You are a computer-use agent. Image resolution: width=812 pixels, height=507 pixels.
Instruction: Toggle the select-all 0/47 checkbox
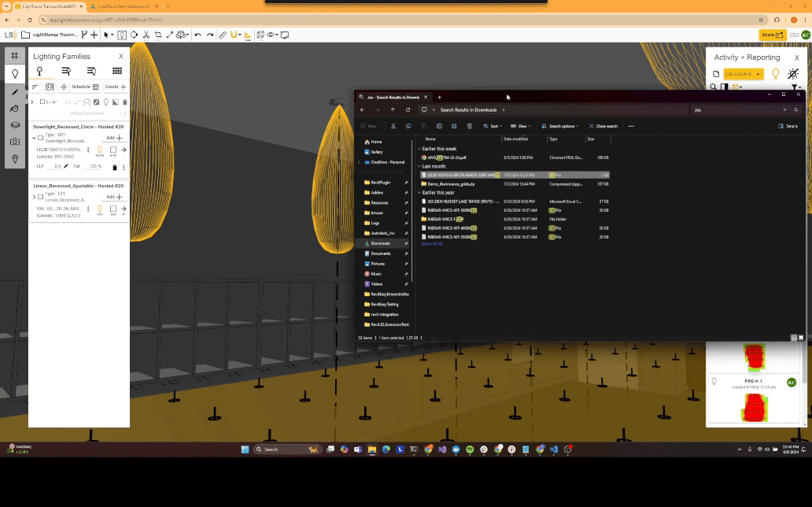(x=42, y=102)
